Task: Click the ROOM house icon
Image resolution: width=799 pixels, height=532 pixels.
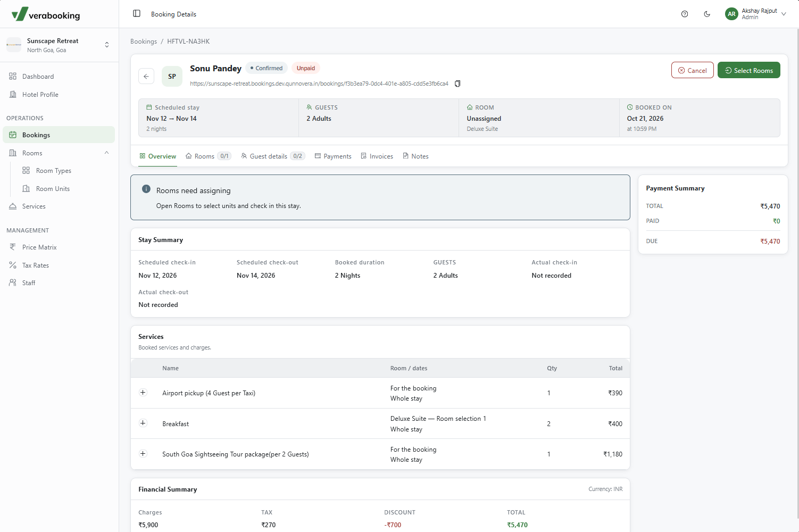Action: 470,107
